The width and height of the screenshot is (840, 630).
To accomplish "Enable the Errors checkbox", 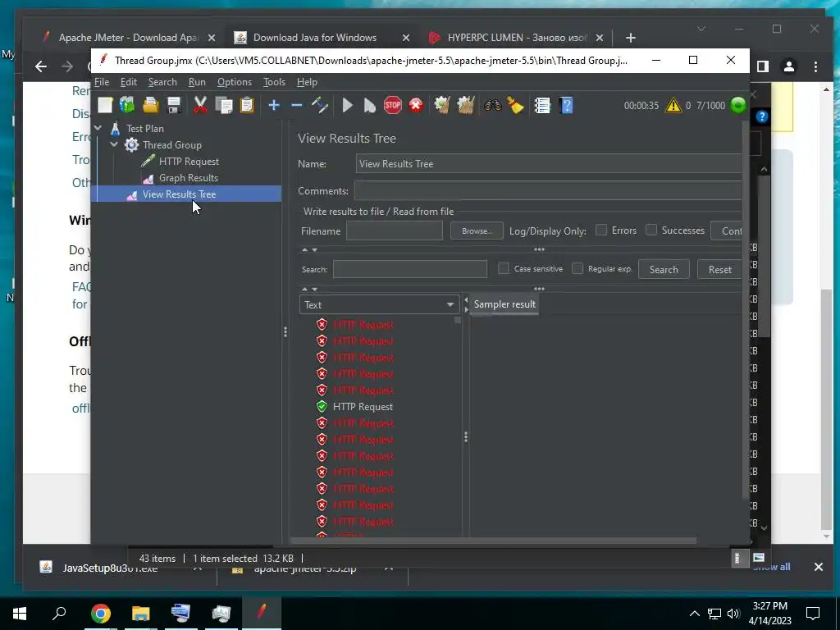I will pyautogui.click(x=601, y=230).
